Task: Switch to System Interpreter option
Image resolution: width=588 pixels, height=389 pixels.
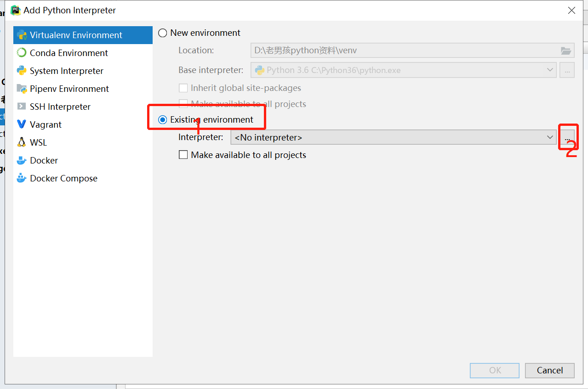Action: coord(83,71)
